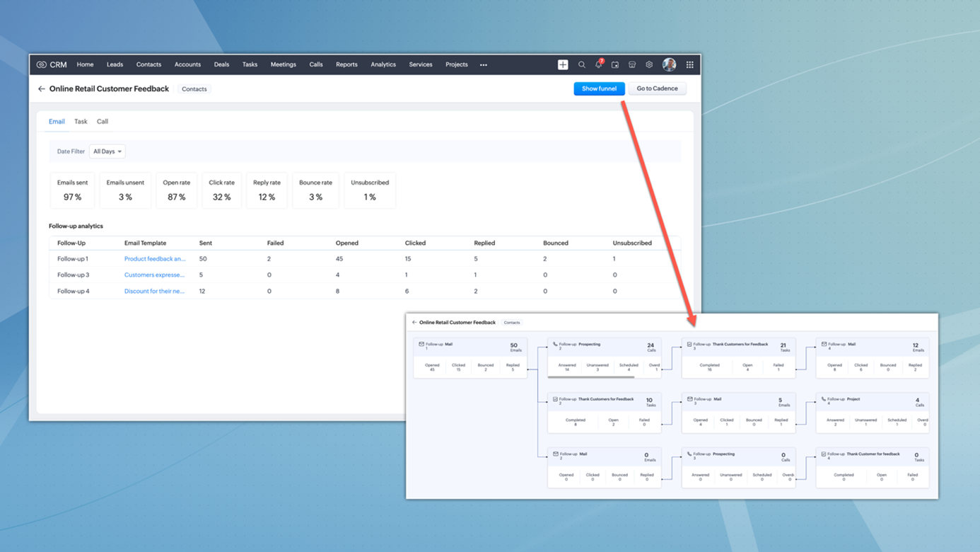Switch to the Task tab
This screenshot has width=980, height=552.
[x=81, y=122]
